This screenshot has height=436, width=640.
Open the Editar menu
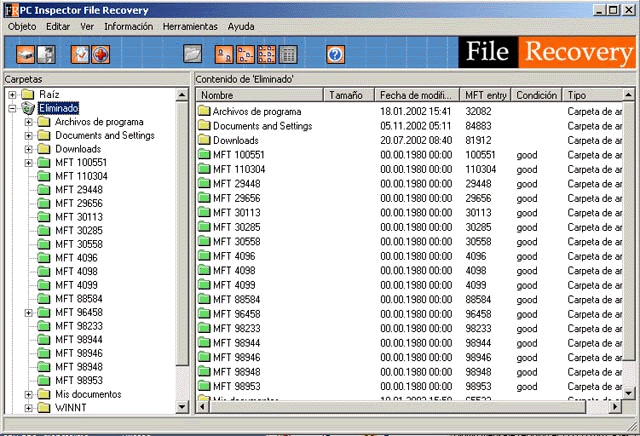[58, 27]
